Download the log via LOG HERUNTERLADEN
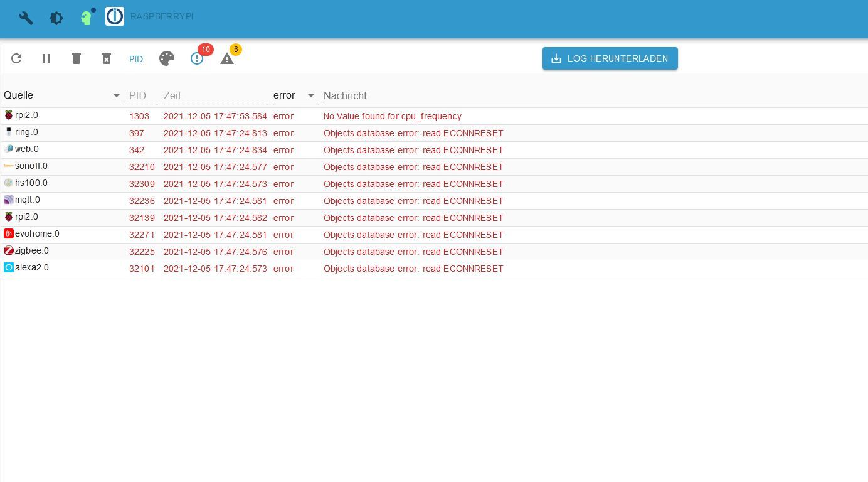The image size is (868, 482). (x=610, y=58)
